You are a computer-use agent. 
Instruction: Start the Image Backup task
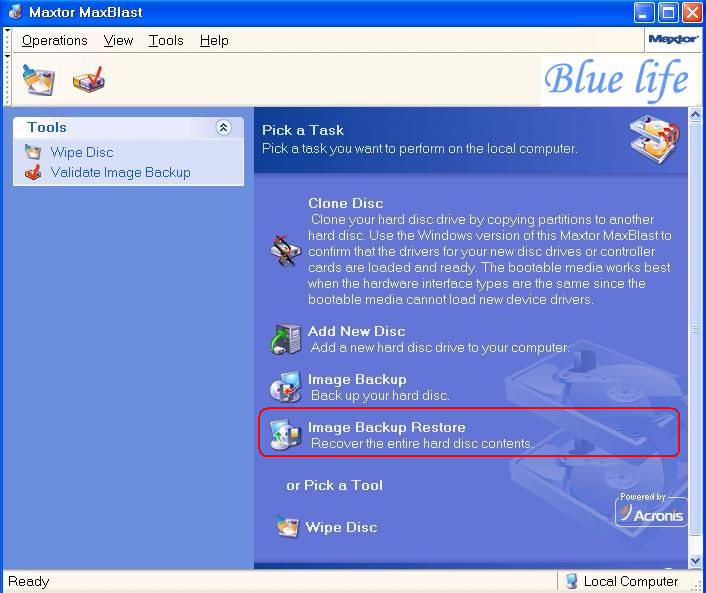(357, 379)
